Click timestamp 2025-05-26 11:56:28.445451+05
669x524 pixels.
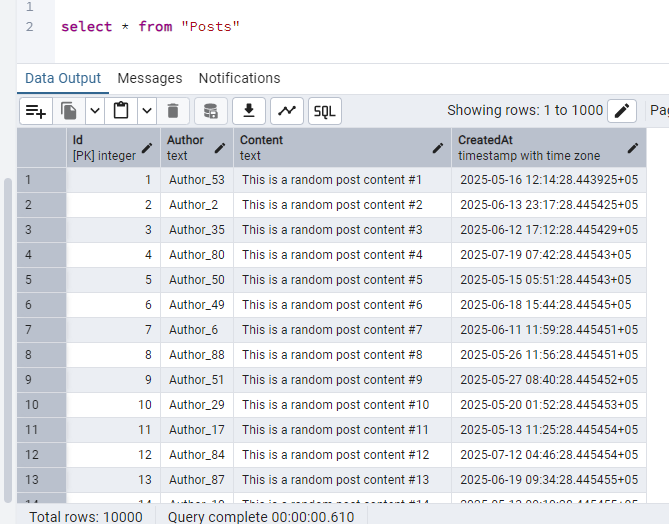click(x=549, y=355)
